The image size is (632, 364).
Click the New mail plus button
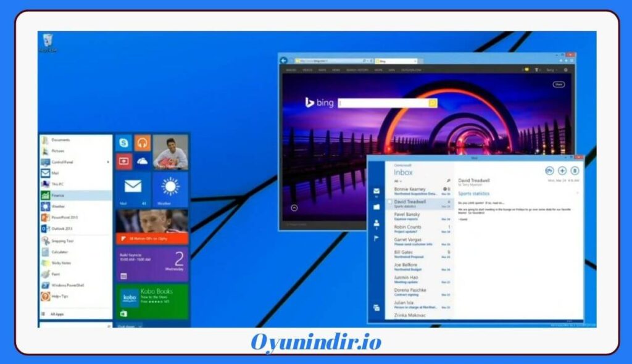coord(562,171)
